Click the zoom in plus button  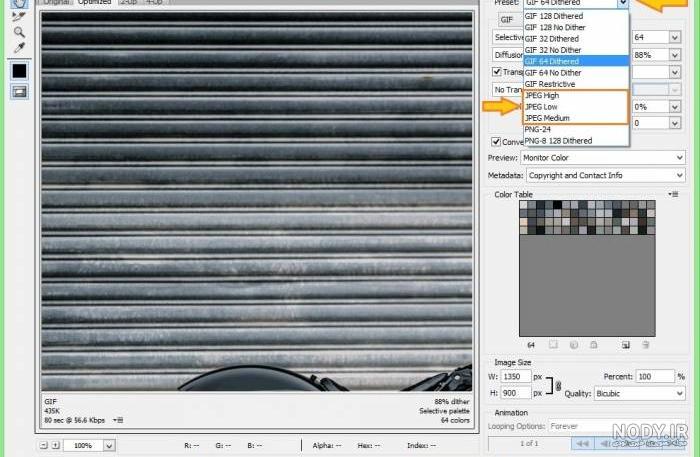coord(55,445)
